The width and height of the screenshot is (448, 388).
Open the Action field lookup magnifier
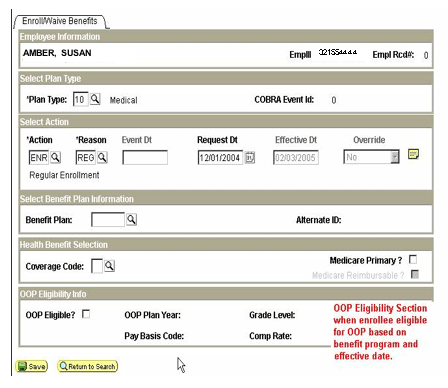pyautogui.click(x=55, y=157)
